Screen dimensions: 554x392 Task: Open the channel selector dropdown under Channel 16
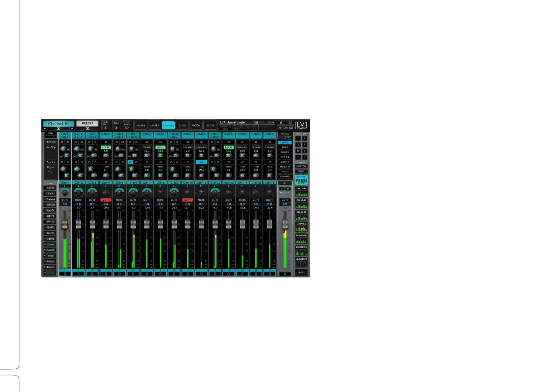pos(58,128)
